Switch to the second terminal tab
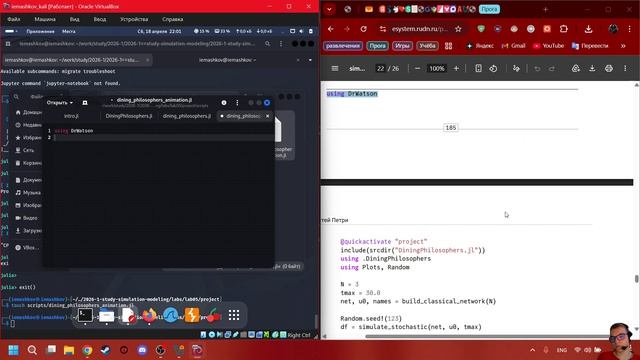Viewport: 640px width, 360px height. click(x=227, y=60)
